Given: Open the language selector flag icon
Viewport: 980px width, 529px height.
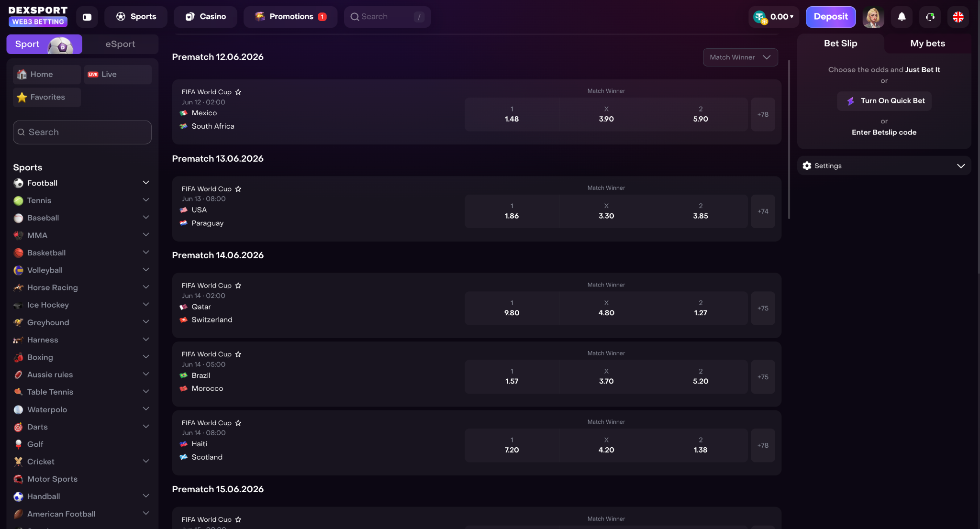Looking at the screenshot, I should pos(958,17).
